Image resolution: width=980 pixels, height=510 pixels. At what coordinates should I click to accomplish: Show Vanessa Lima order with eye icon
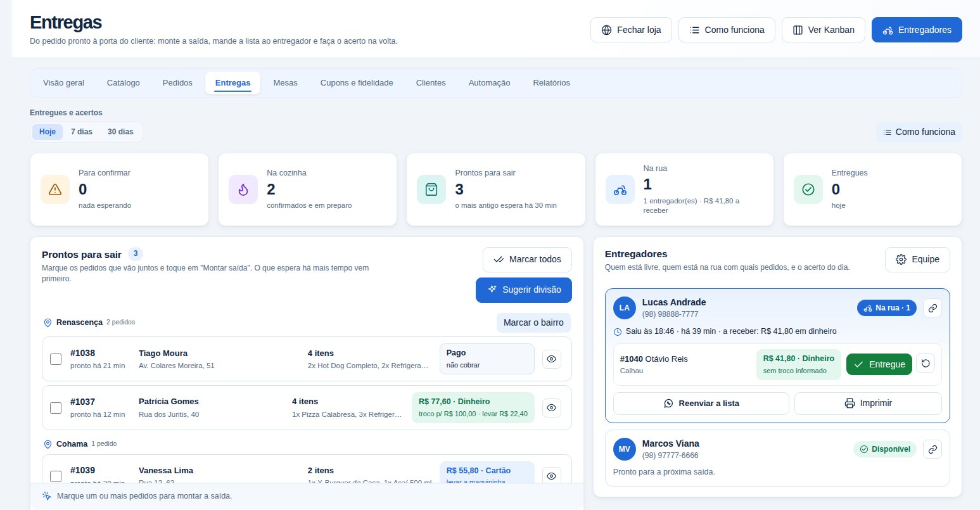[552, 476]
